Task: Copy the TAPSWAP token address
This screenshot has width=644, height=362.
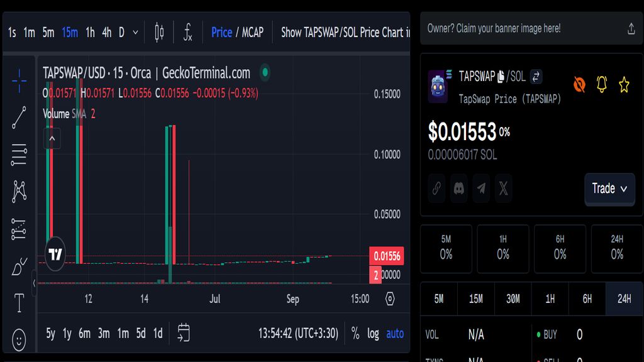Action: [x=501, y=77]
